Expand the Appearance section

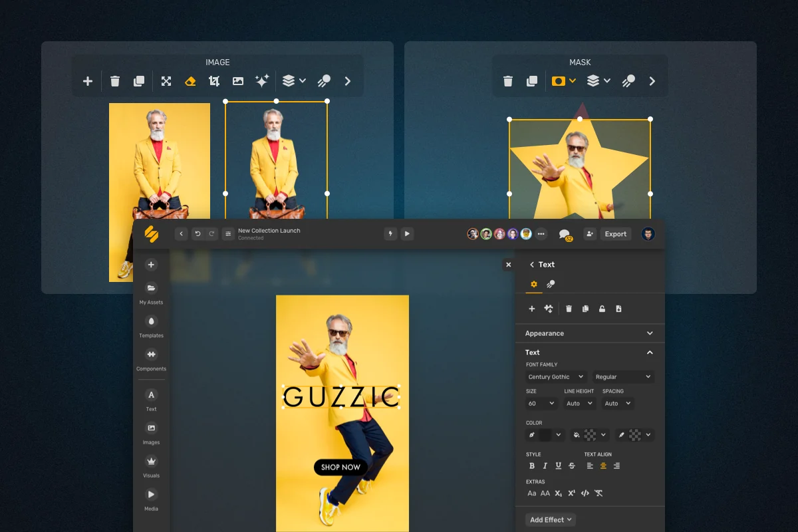(x=590, y=333)
